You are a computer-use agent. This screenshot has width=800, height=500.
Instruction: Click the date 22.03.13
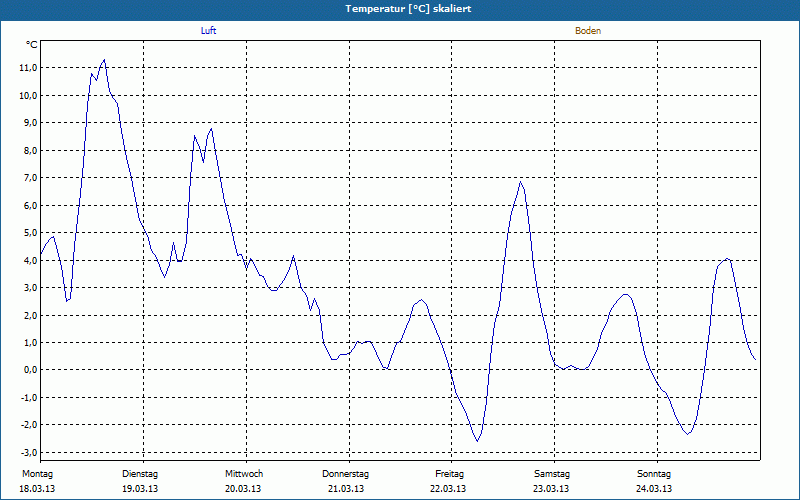click(x=448, y=489)
